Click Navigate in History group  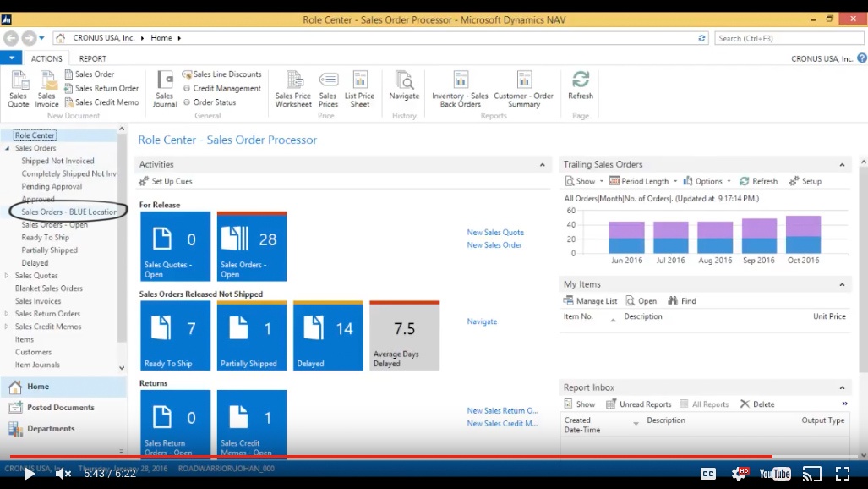click(x=404, y=86)
